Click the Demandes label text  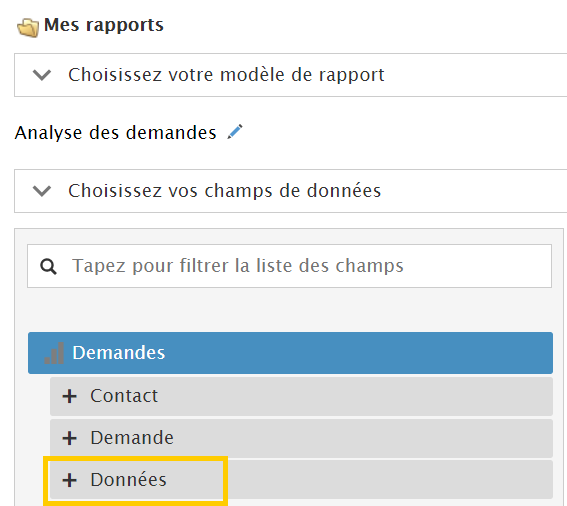click(119, 353)
